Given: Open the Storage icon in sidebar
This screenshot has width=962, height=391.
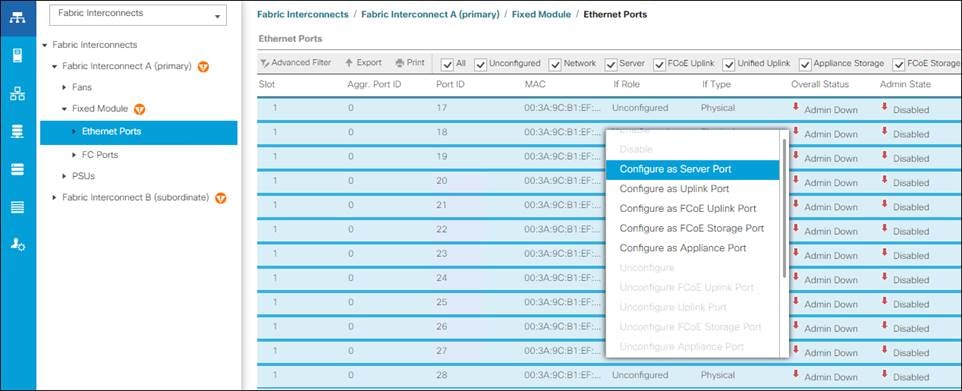Looking at the screenshot, I should point(18,207).
